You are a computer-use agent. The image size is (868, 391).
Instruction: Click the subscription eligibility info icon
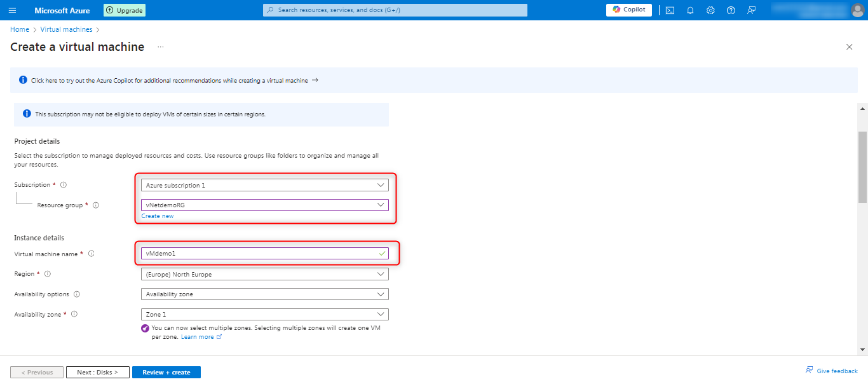coord(27,114)
